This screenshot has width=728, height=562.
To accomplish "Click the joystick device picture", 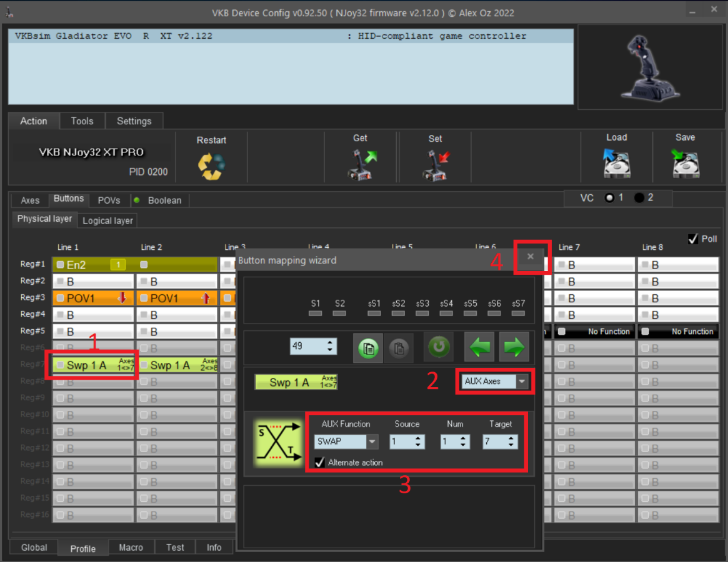I will pyautogui.click(x=650, y=67).
